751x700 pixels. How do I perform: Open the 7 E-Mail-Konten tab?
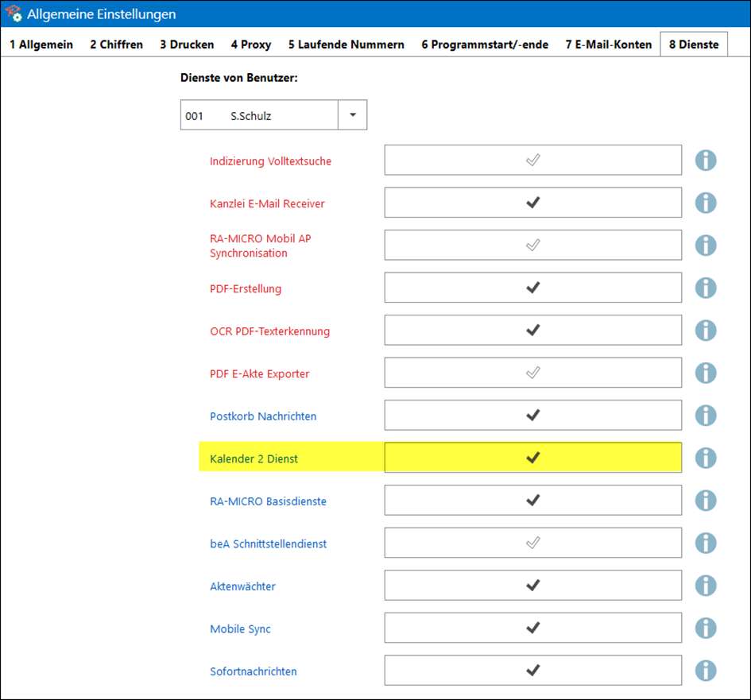click(x=608, y=44)
